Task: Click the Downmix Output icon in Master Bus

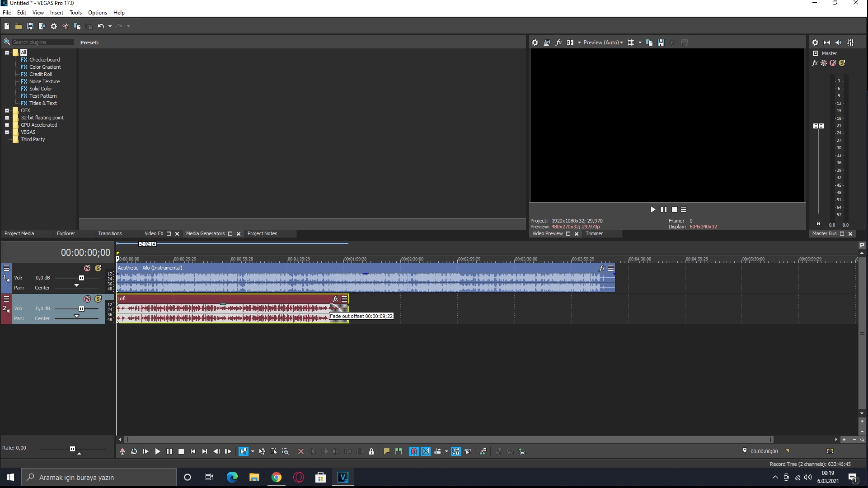Action: [827, 43]
